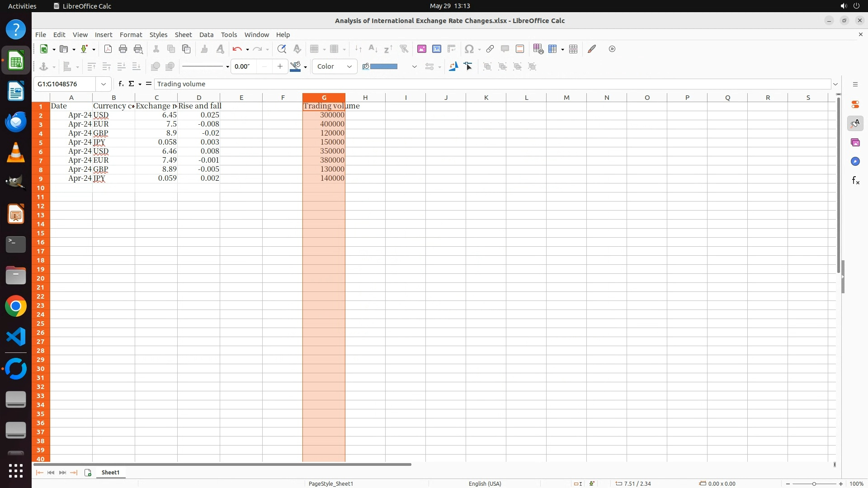This screenshot has height=488, width=868.
Task: Open Area Style Color dropdown
Action: (335, 66)
